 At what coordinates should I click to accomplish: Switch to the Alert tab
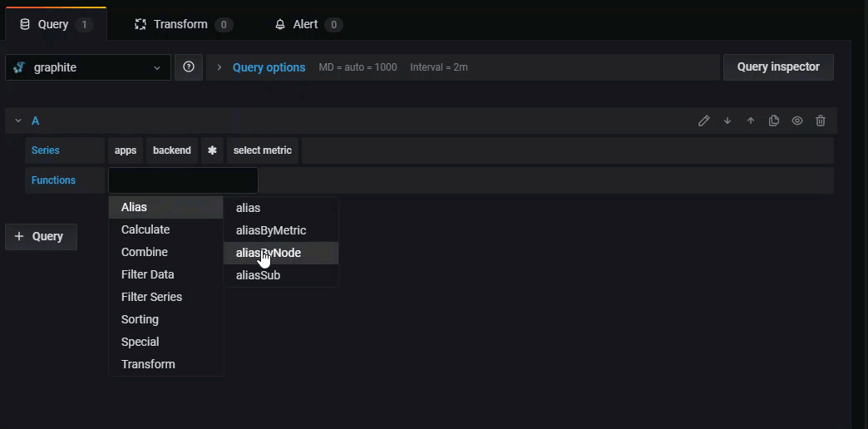point(307,24)
